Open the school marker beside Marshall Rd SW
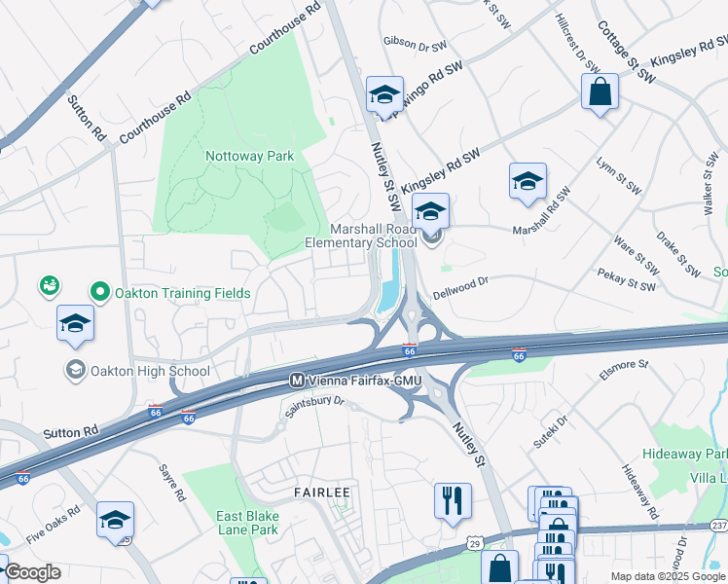 (528, 184)
